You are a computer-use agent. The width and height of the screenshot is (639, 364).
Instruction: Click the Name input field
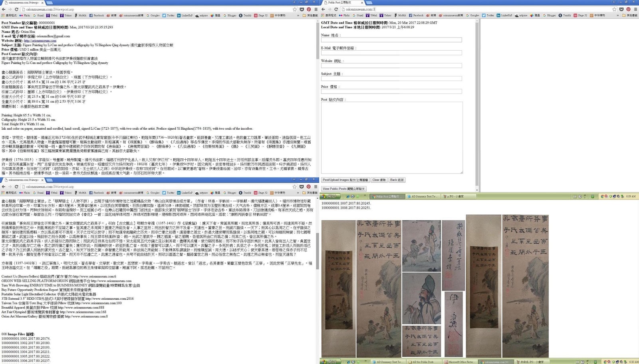point(391,40)
